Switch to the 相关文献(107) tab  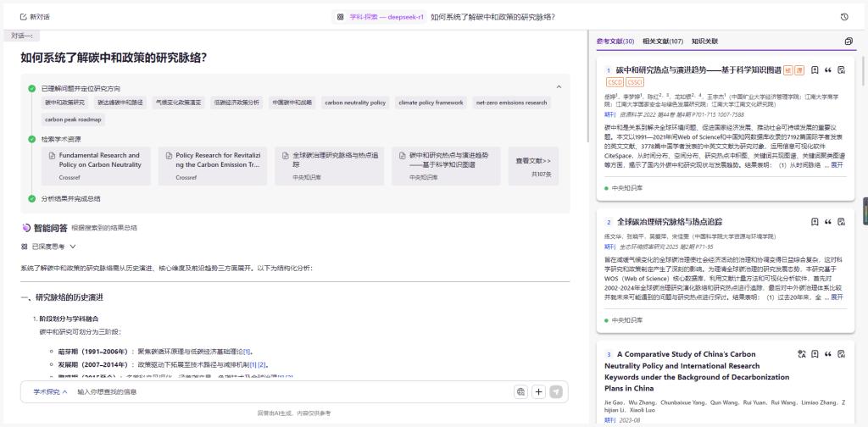(x=663, y=42)
